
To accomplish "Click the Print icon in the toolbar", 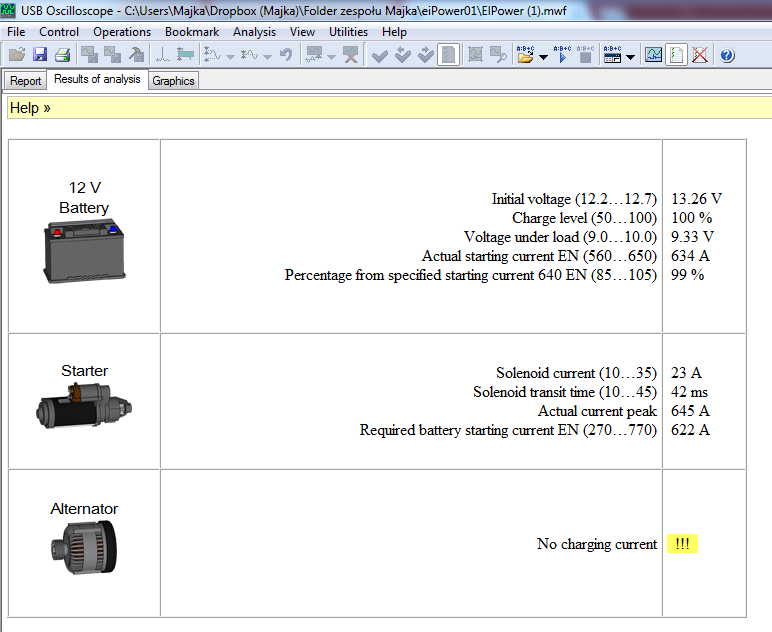I will tap(62, 56).
